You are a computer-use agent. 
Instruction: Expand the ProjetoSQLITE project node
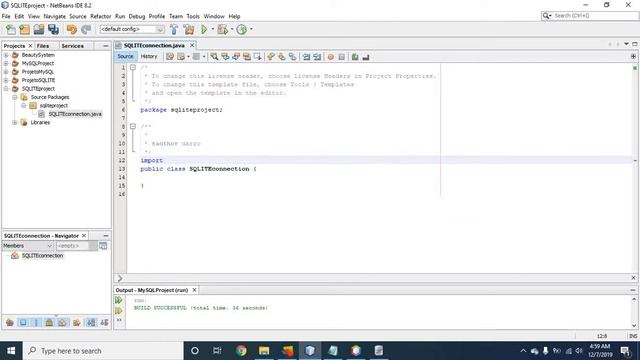[6, 80]
